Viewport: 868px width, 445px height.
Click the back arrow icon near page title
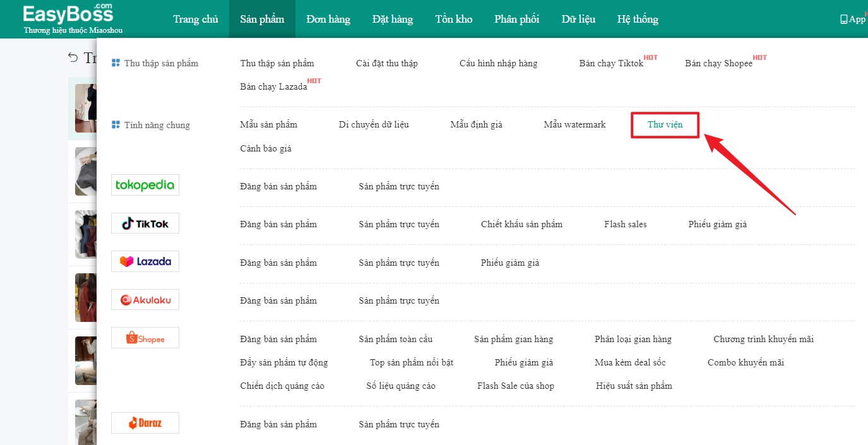[73, 57]
